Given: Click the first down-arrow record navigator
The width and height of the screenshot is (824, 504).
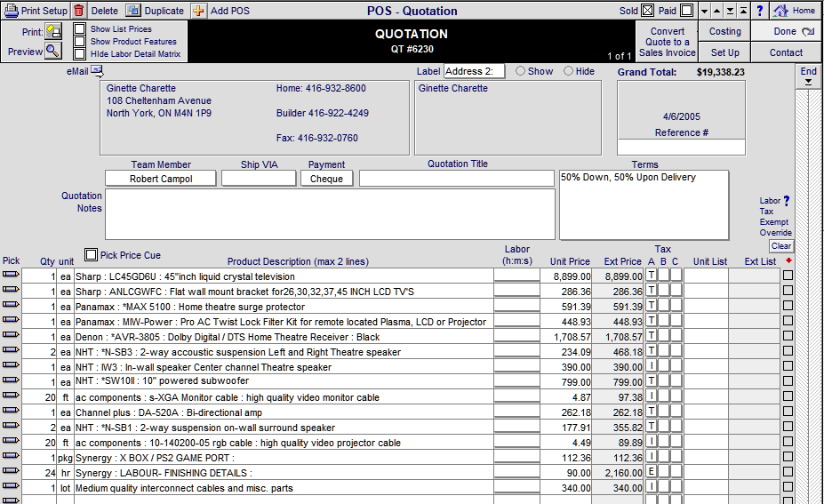Looking at the screenshot, I should 704,11.
